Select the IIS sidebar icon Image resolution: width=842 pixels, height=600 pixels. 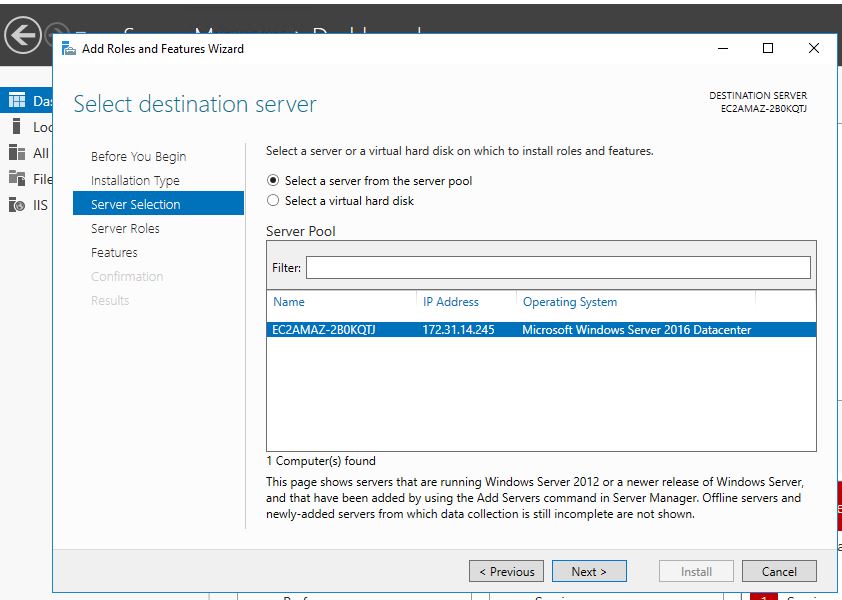pos(16,205)
